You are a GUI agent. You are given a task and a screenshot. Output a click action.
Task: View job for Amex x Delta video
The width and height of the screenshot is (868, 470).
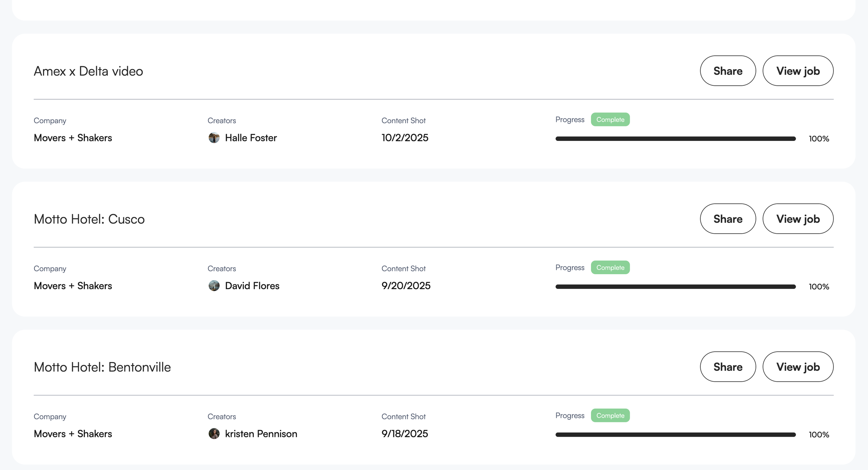pos(798,71)
